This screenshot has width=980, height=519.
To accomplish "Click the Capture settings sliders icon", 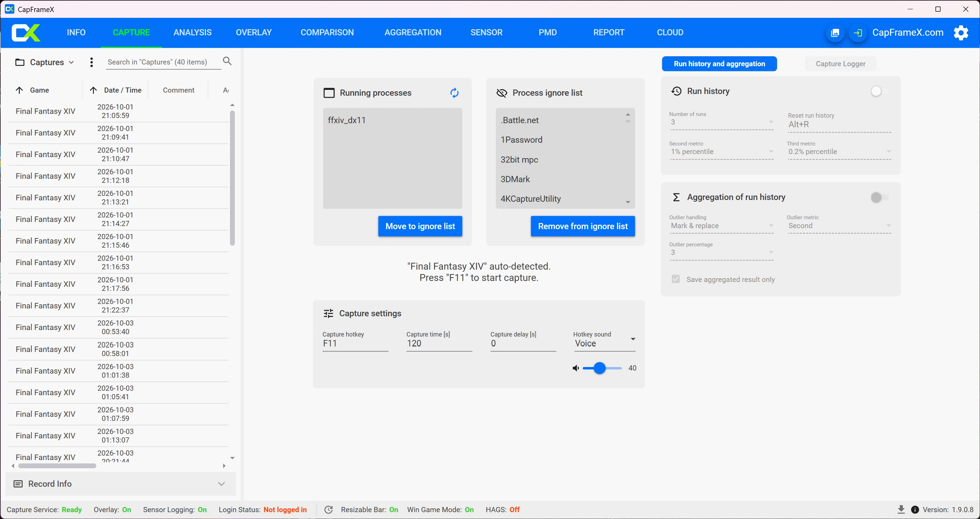I will point(328,314).
